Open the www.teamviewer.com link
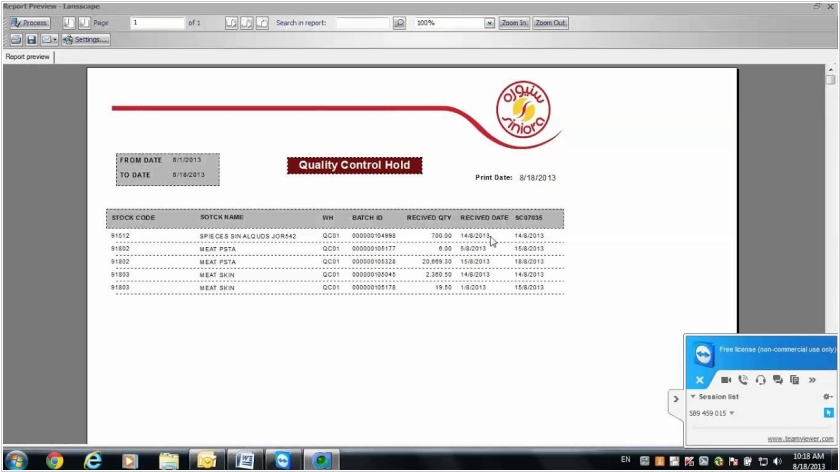This screenshot has height=472, width=840. [800, 438]
